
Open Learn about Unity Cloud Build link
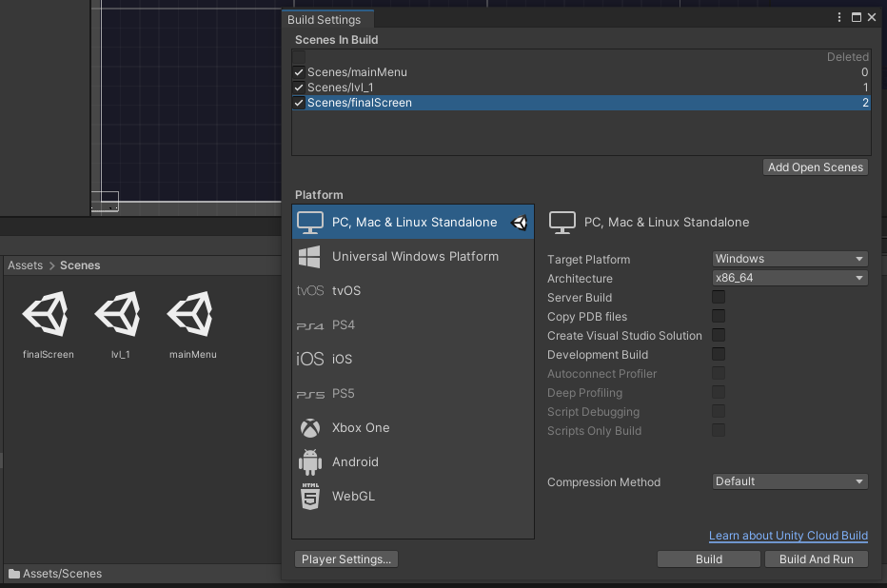[x=788, y=536]
